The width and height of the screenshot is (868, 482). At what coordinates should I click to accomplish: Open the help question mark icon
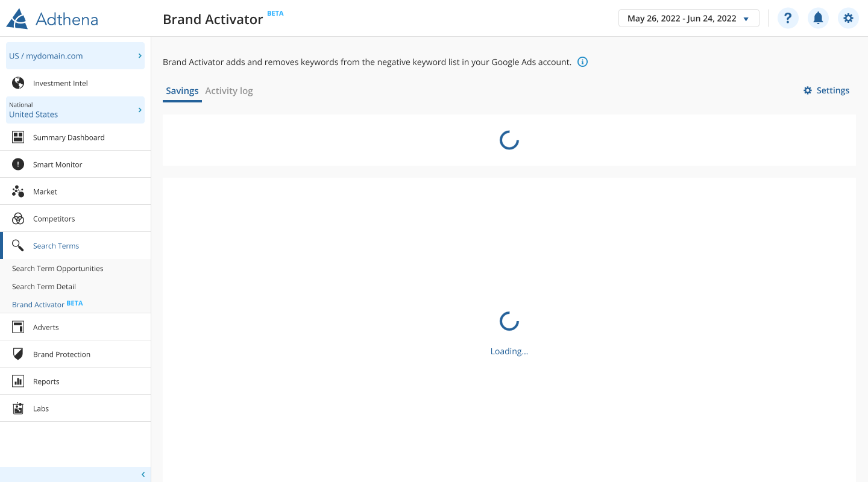[788, 18]
